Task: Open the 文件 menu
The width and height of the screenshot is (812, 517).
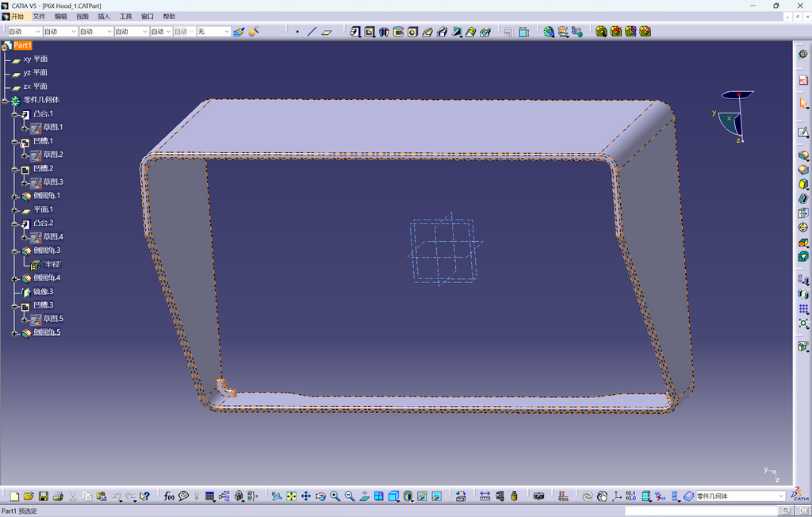Action: point(39,17)
